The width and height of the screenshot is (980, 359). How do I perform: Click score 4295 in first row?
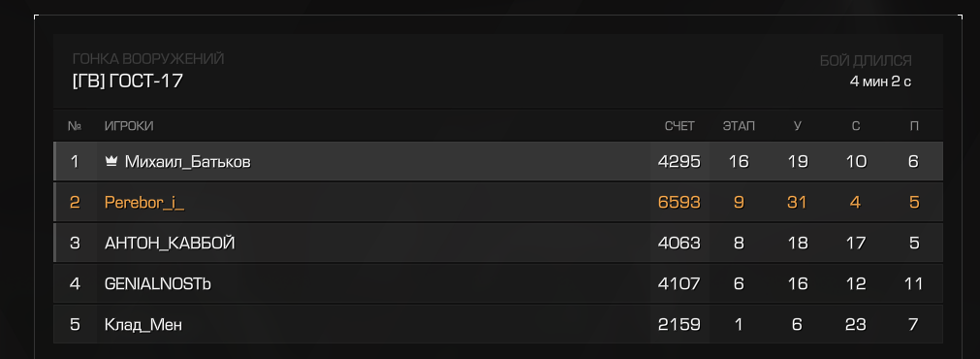pyautogui.click(x=680, y=161)
